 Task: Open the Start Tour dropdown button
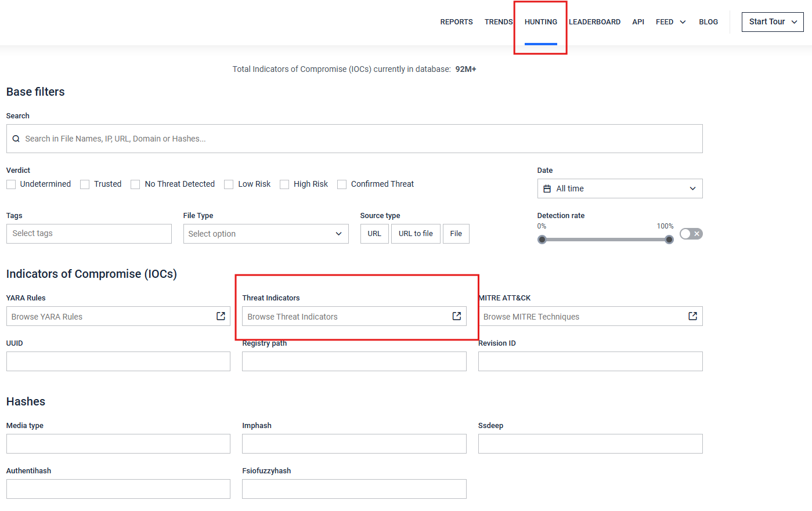tap(773, 22)
